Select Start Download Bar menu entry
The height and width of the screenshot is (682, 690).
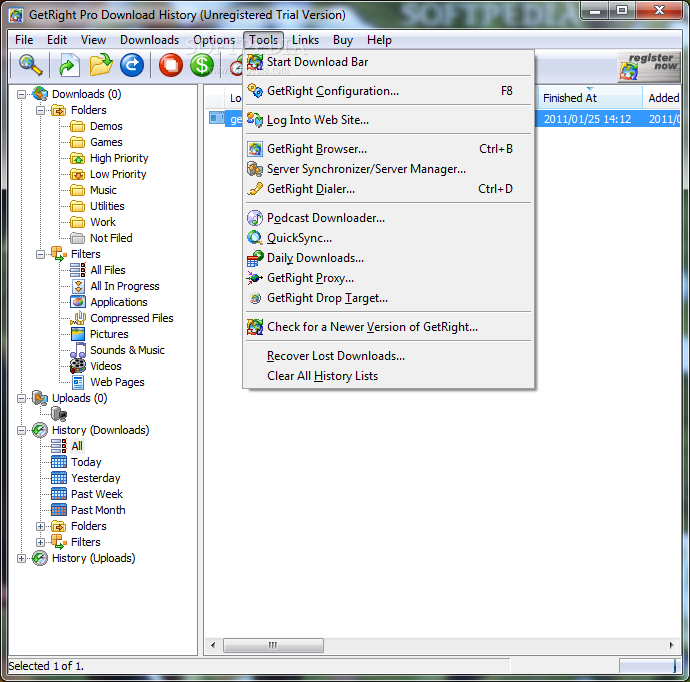point(389,62)
